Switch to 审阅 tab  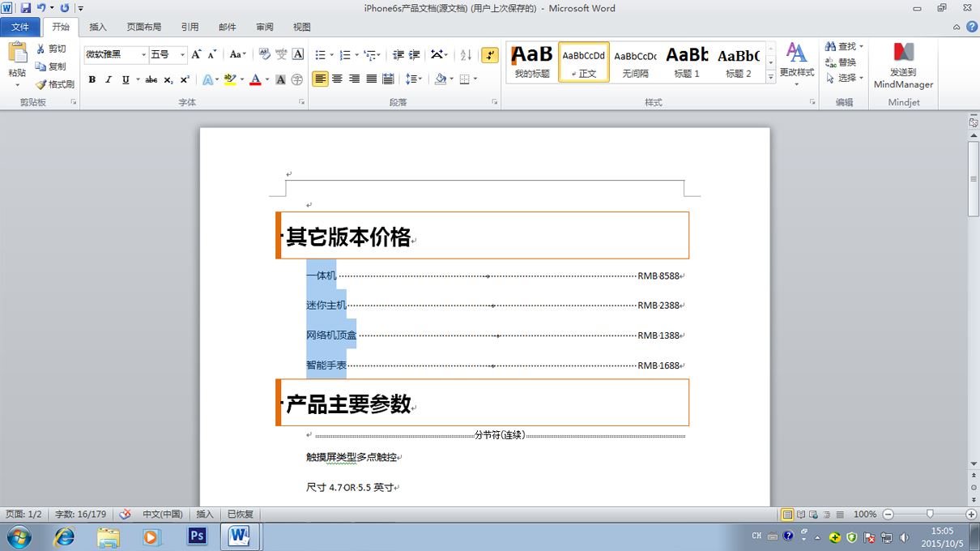tap(265, 27)
